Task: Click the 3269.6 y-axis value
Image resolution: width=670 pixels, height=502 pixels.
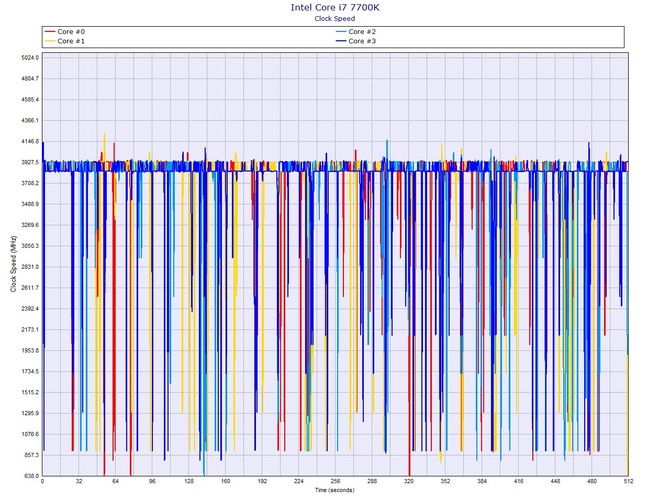Action: click(30, 225)
